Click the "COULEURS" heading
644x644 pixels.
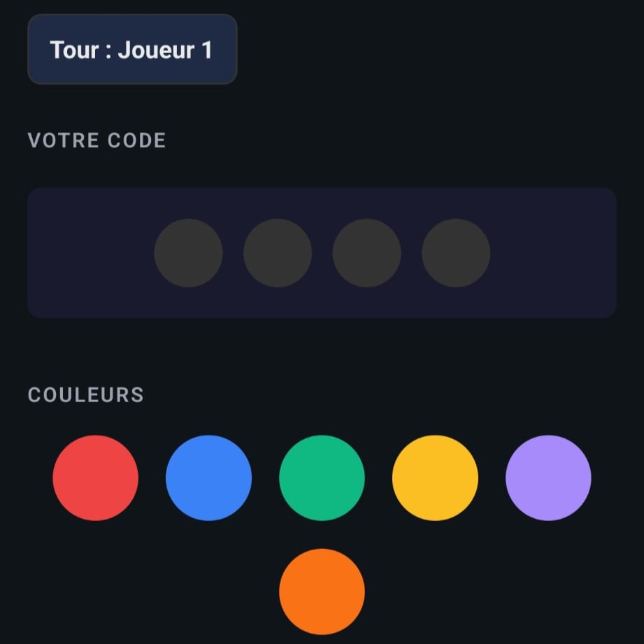point(85,395)
